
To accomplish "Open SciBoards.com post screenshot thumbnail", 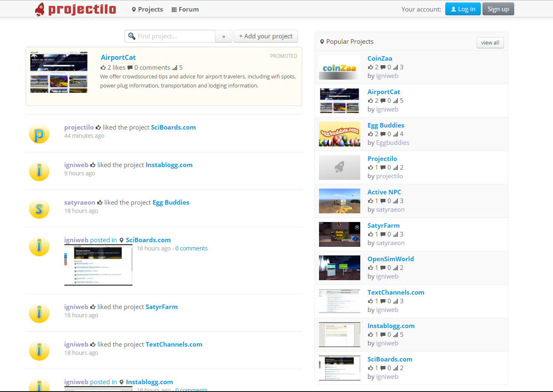I will pos(98,265).
